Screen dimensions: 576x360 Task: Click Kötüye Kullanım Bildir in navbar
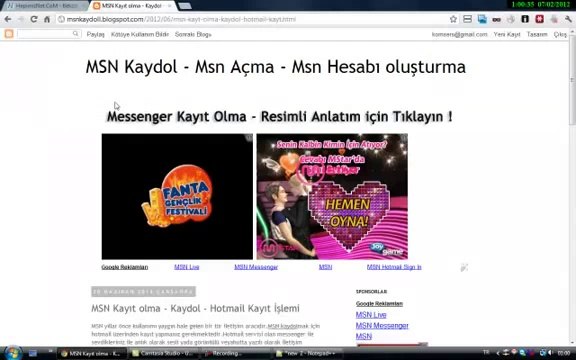[x=140, y=34]
